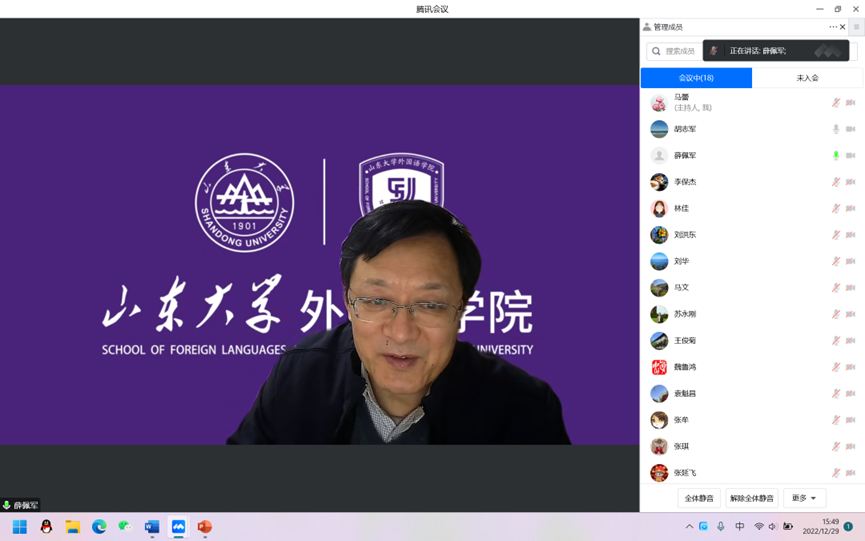Show hidden system tray icons chevron

pyautogui.click(x=689, y=527)
